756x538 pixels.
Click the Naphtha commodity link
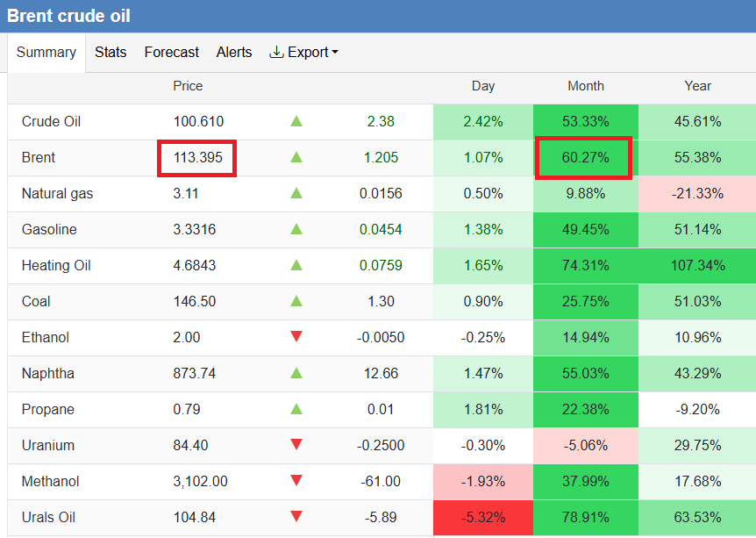[48, 374]
